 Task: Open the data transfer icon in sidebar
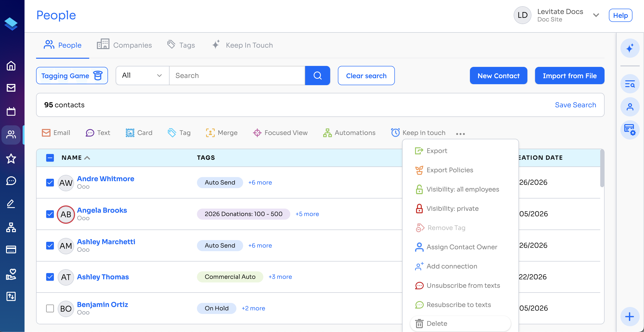point(11,296)
